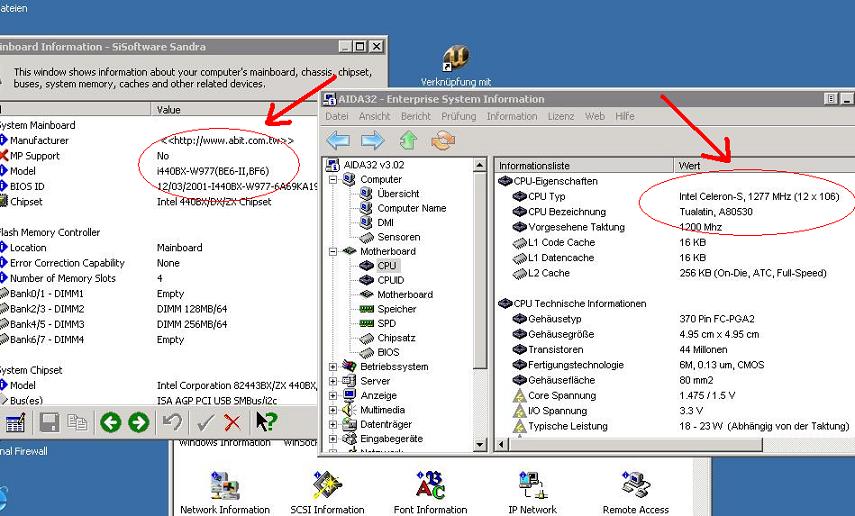Click the Value column header in Sandra

234,110
